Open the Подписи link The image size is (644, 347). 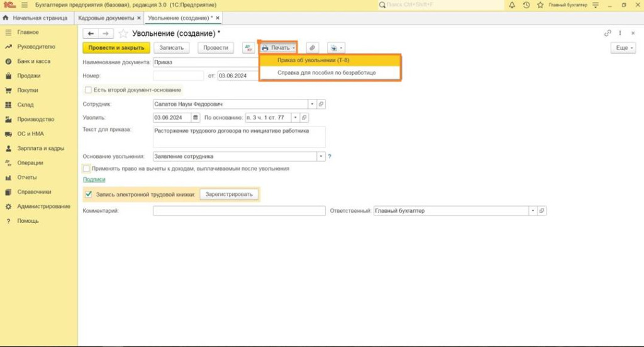pyautogui.click(x=94, y=179)
